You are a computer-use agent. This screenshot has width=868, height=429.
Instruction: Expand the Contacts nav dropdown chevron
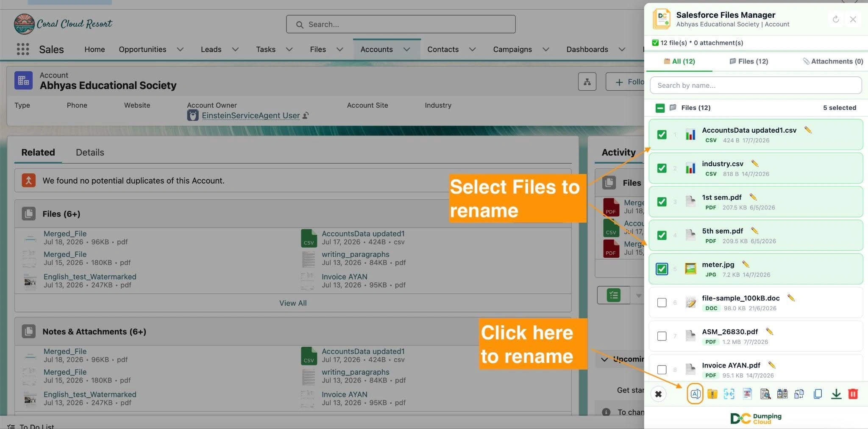coord(473,49)
